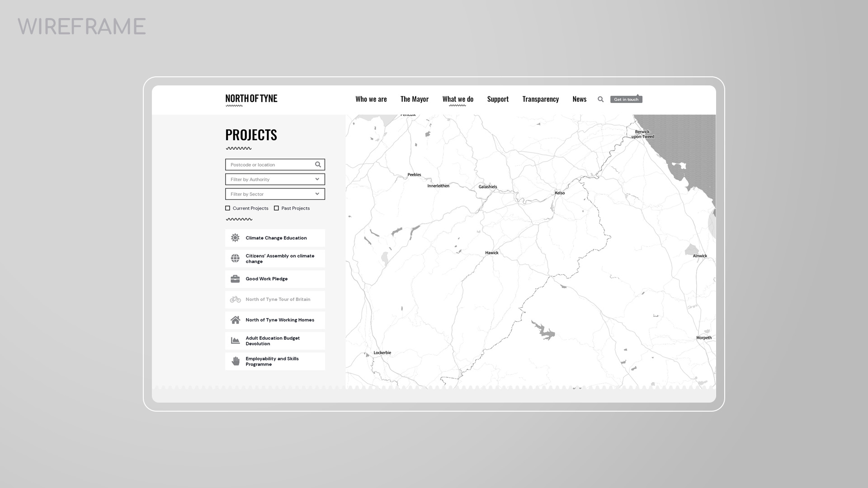This screenshot has width=868, height=488.
Task: Open the What we do menu
Action: [x=458, y=99]
